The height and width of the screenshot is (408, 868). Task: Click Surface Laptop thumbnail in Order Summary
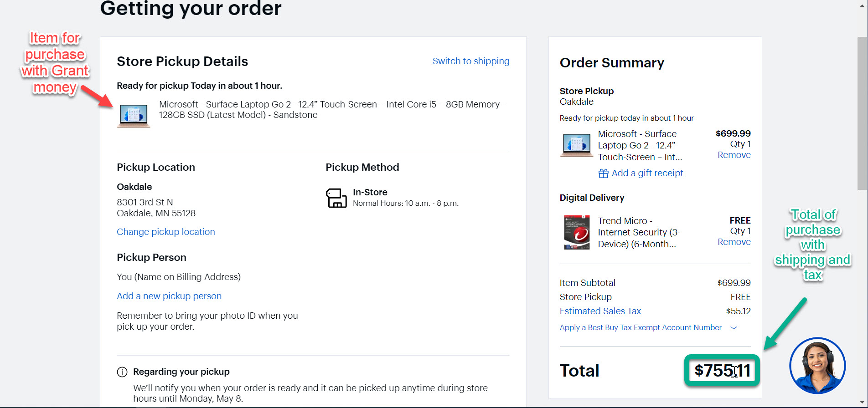click(576, 145)
